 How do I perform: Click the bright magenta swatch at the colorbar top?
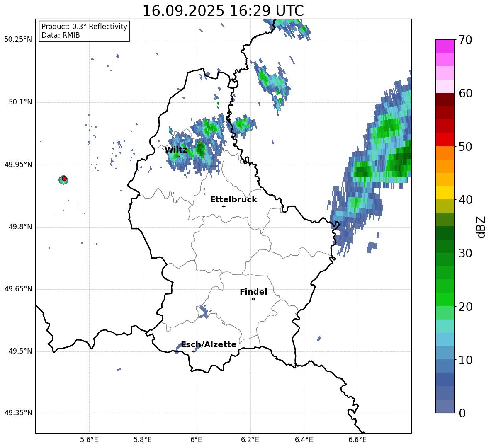445,46
